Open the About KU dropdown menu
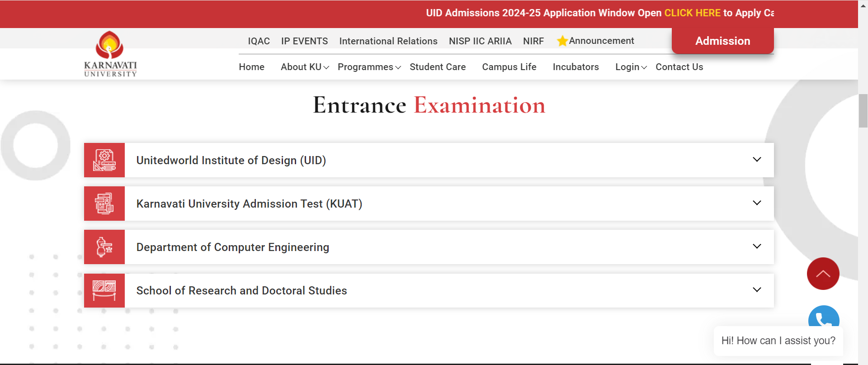Screen dimensions: 868x365 (x=304, y=67)
